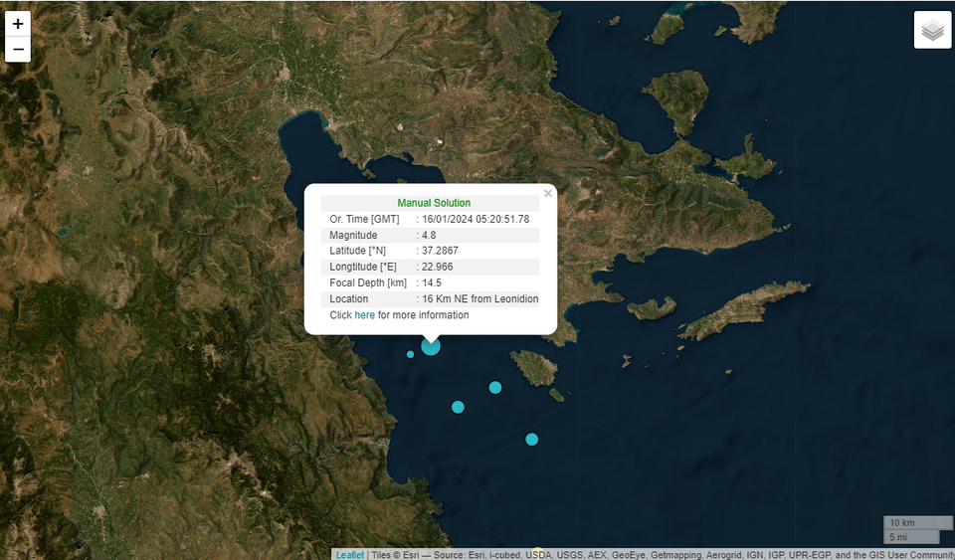Open the Leaflet attribution link
Image resolution: width=955 pixels, height=560 pixels.
(x=349, y=555)
